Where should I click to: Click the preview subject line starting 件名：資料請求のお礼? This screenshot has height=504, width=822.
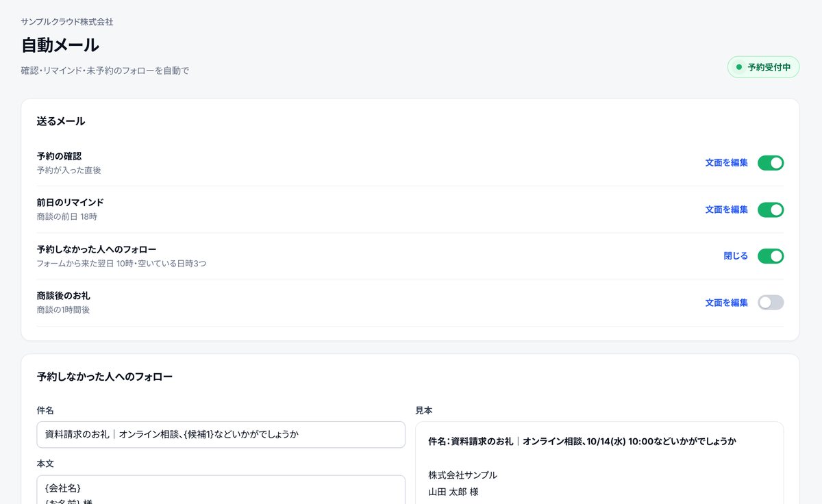click(582, 442)
